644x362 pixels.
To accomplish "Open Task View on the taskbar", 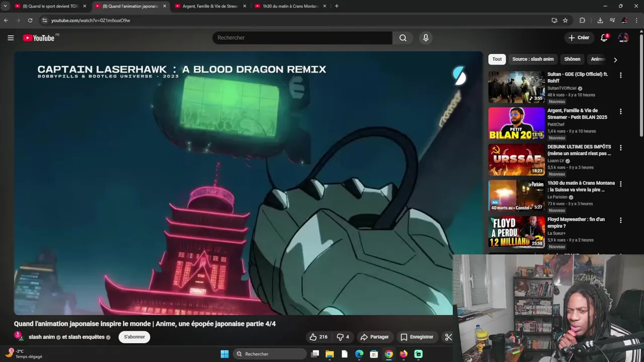I will [315, 354].
